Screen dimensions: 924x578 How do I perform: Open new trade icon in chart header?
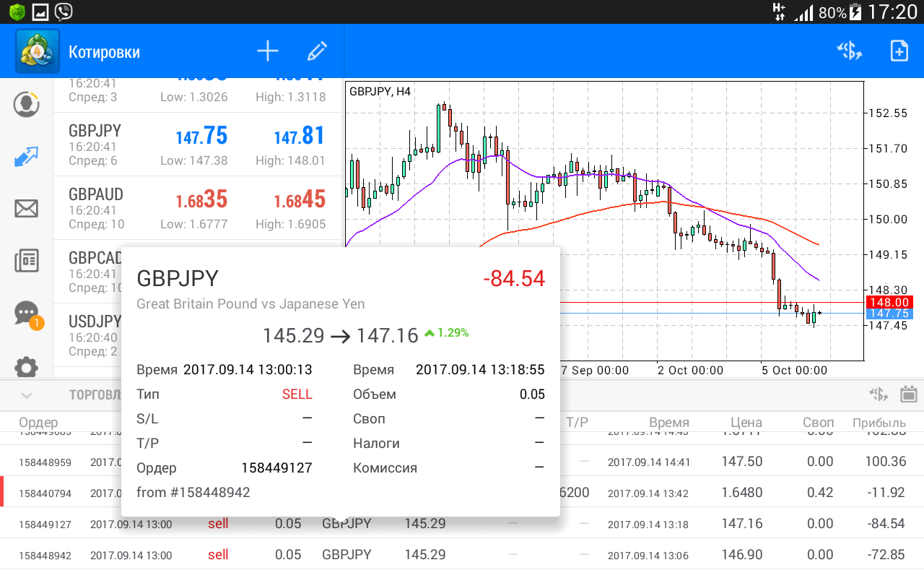[x=850, y=51]
